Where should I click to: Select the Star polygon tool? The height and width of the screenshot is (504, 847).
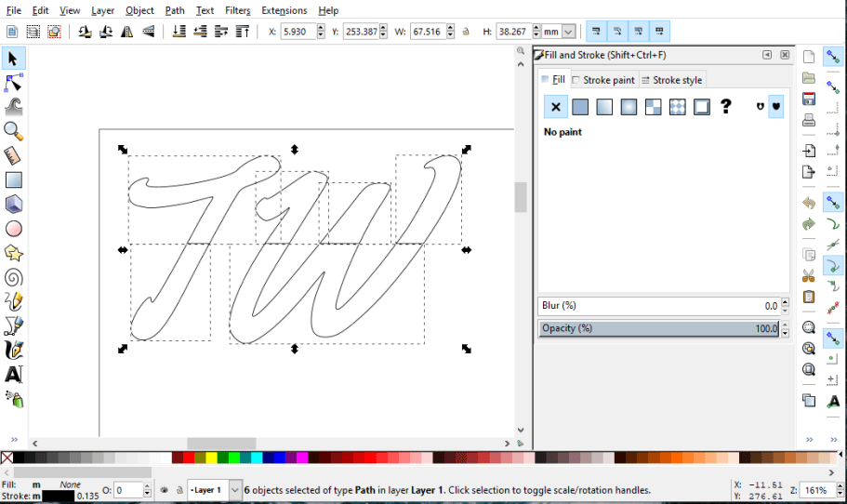(13, 253)
